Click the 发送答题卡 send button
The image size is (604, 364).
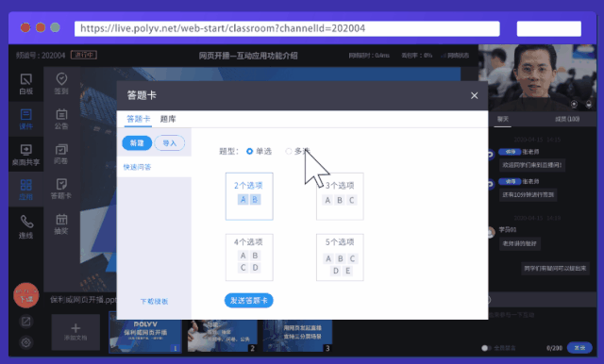point(249,301)
